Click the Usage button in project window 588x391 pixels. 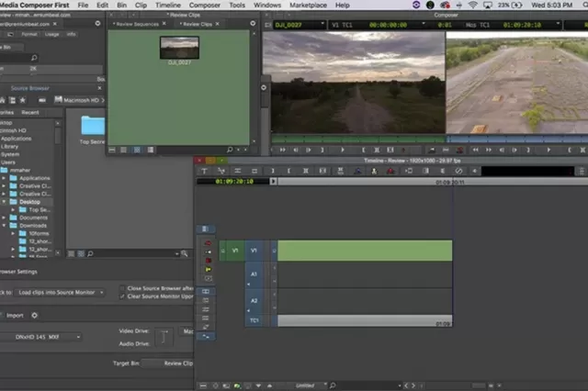point(51,34)
